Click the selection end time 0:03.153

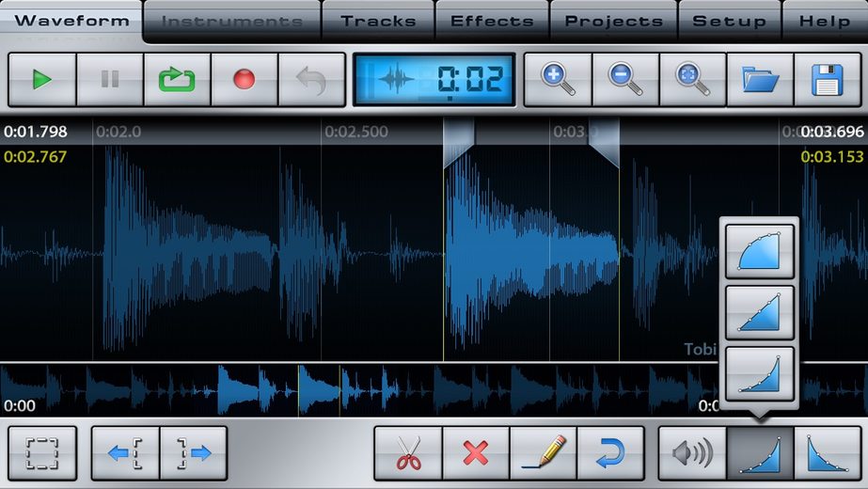click(x=832, y=157)
